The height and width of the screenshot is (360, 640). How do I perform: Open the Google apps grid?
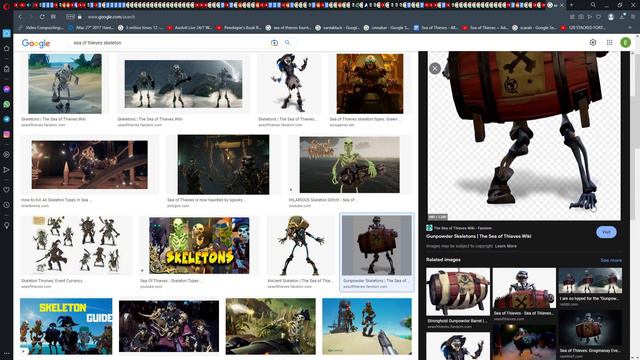tap(609, 42)
